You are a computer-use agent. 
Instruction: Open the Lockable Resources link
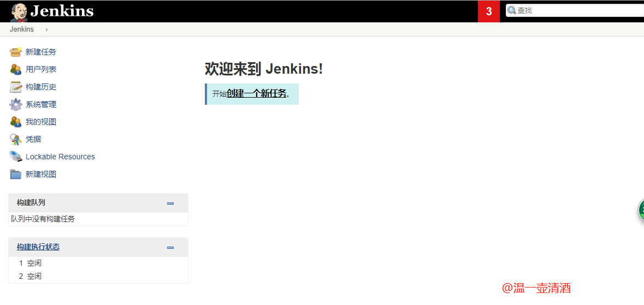[60, 157]
